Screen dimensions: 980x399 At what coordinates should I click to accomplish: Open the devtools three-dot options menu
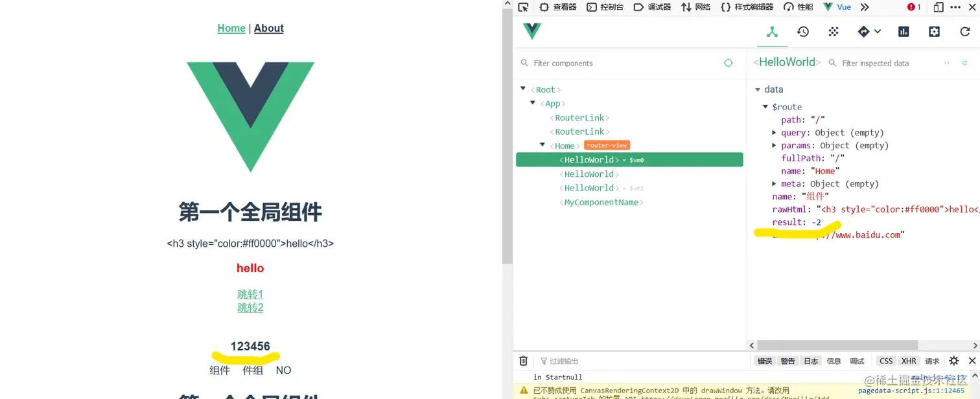[x=956, y=7]
